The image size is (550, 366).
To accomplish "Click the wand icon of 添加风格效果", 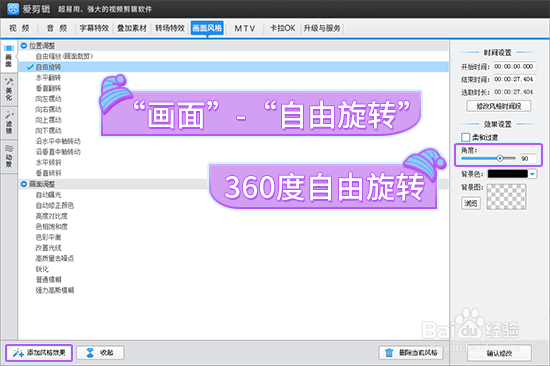I will (x=18, y=352).
